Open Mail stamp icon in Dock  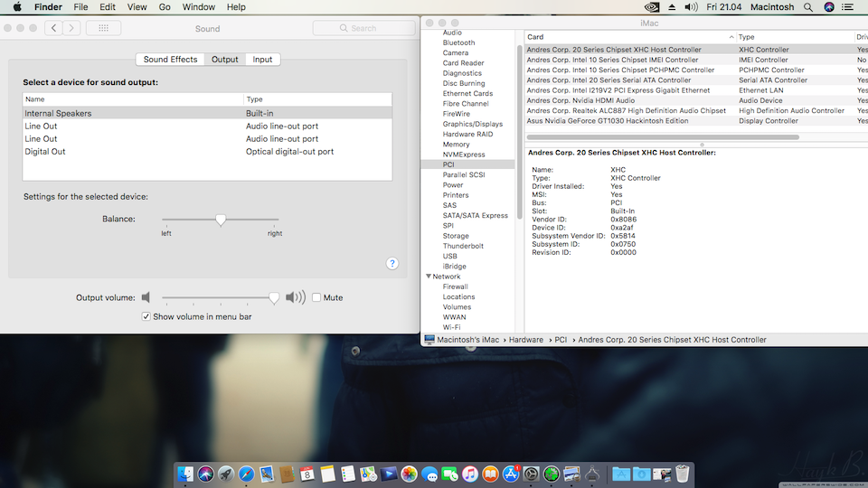point(267,474)
